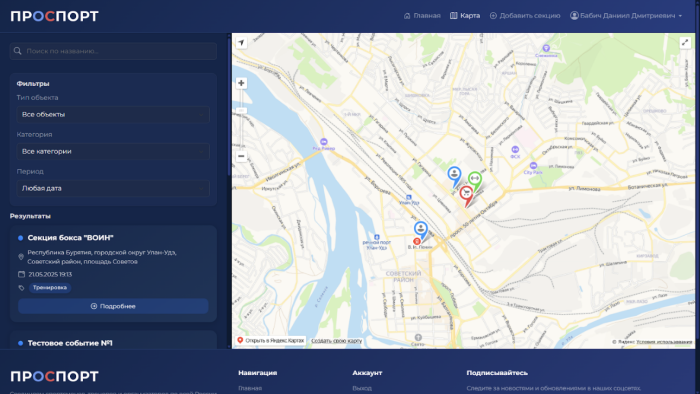Open the Карта navigation item
700x394 pixels.
[x=465, y=16]
